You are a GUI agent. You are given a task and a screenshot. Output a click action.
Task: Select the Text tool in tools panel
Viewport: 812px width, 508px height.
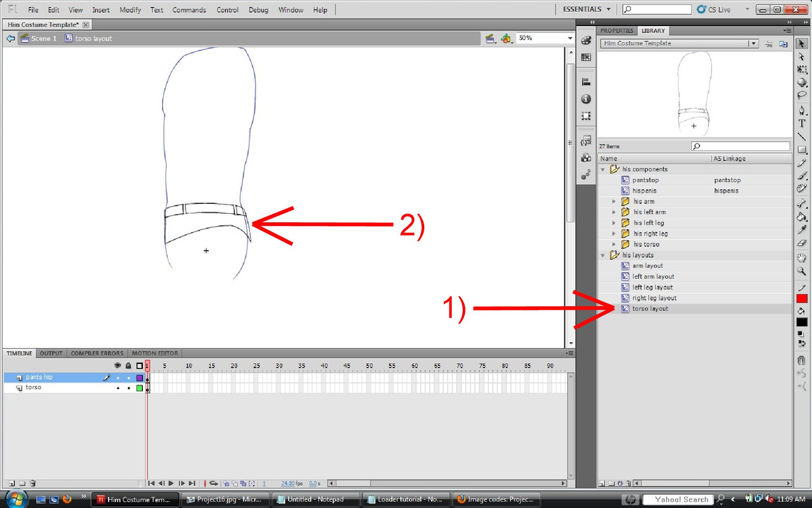(802, 123)
